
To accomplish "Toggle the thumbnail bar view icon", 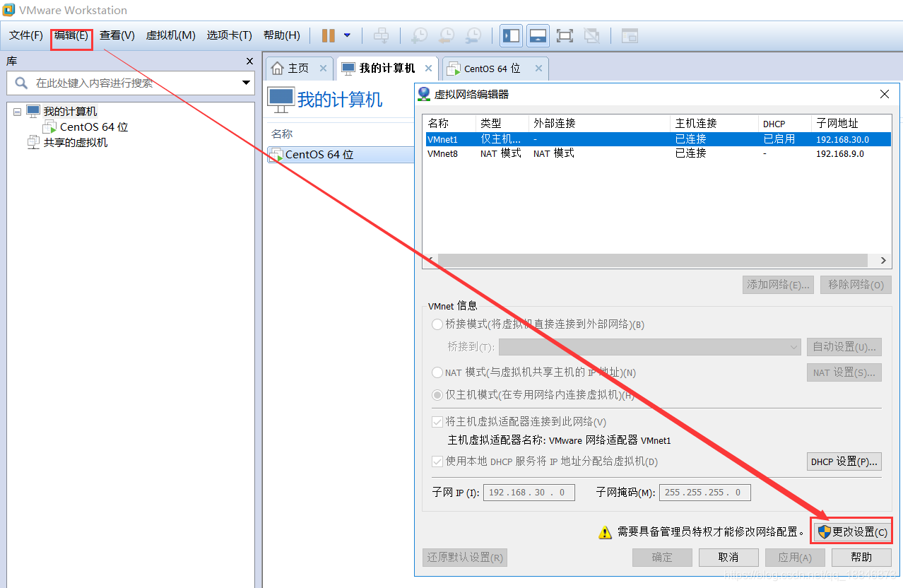I will pos(538,35).
